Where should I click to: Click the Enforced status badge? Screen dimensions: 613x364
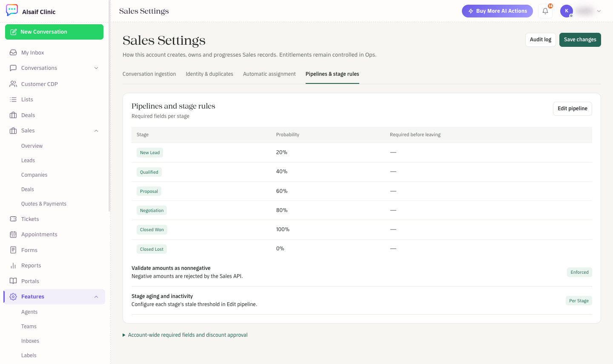[579, 272]
